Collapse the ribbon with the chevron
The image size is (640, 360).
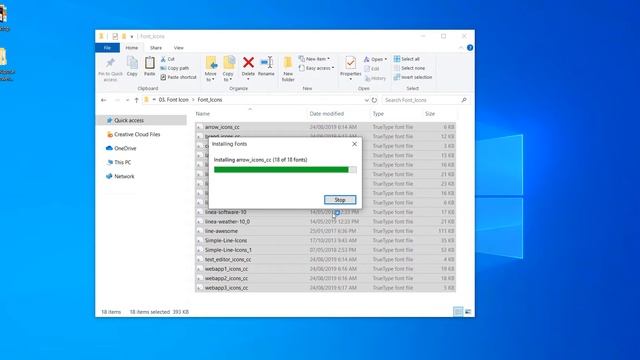pos(461,48)
